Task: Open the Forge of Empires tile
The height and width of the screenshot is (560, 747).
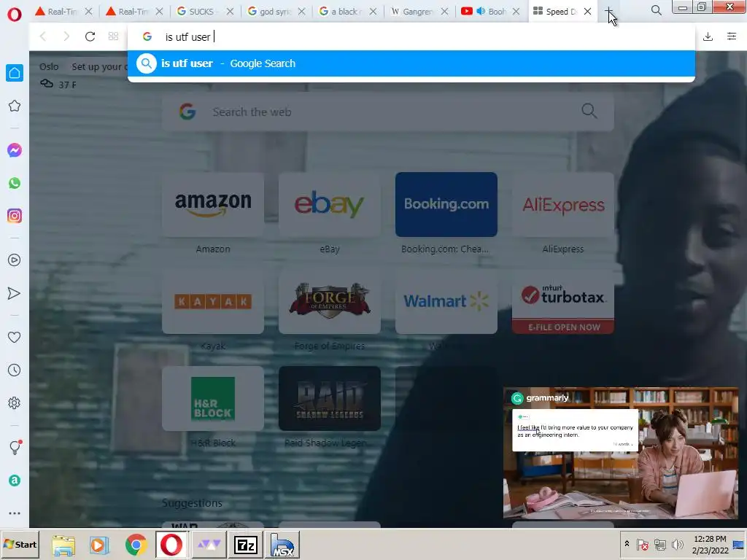Action: tap(330, 301)
